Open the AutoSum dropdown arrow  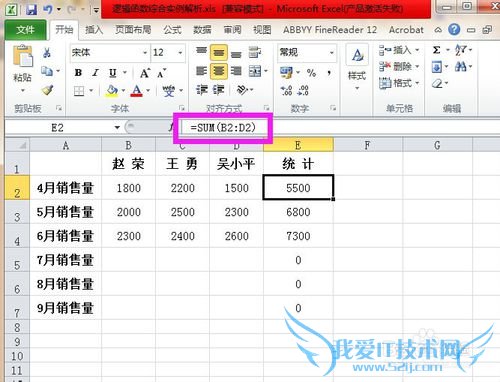click(x=448, y=50)
